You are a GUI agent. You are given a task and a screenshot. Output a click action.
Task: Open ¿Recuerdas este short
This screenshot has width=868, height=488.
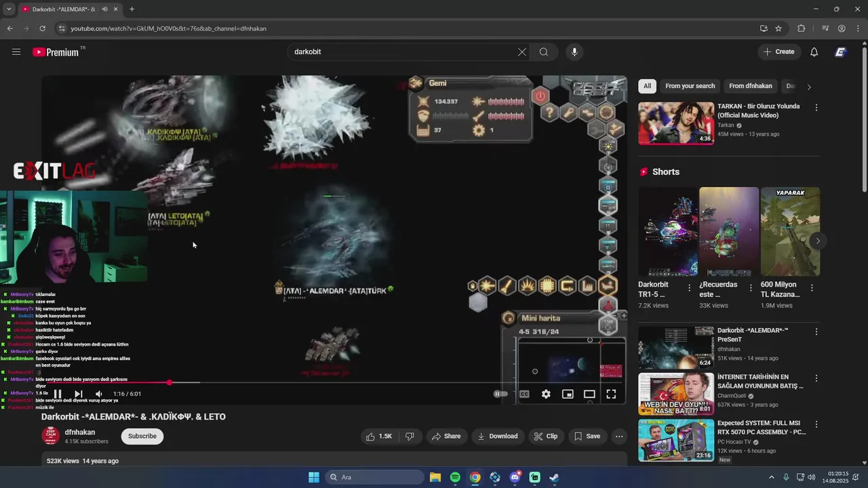[729, 231]
